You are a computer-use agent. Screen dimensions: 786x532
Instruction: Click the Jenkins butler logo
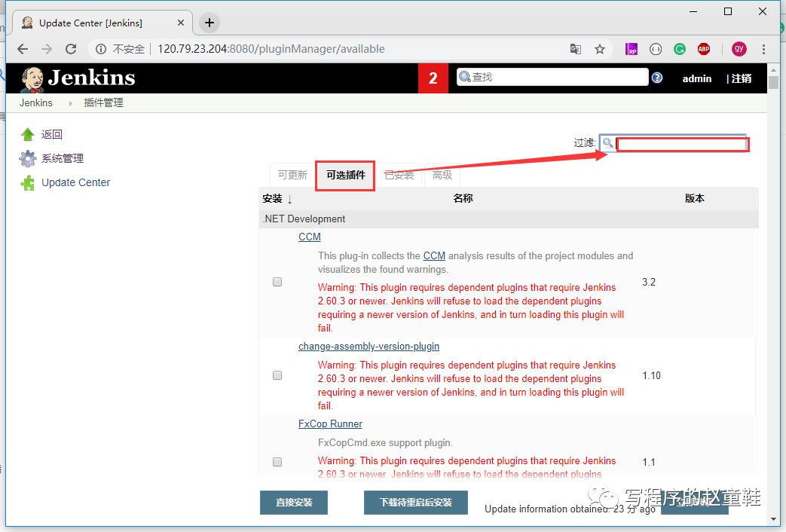point(32,79)
